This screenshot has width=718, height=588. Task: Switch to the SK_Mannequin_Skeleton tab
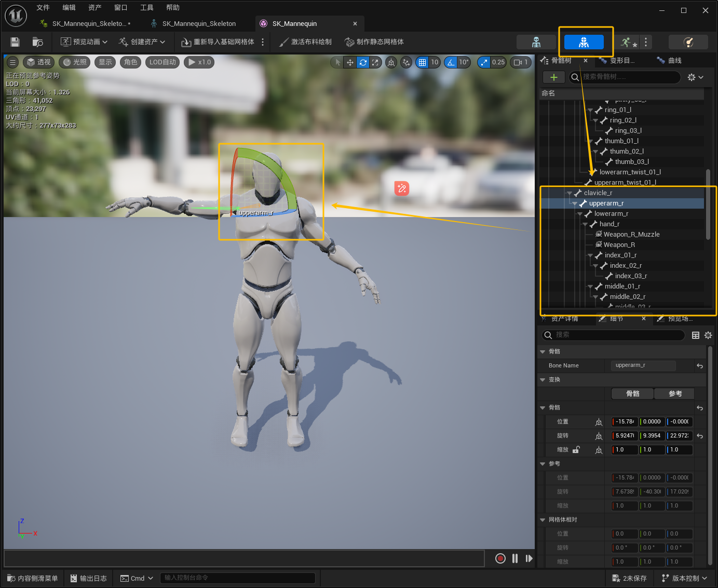(x=198, y=24)
